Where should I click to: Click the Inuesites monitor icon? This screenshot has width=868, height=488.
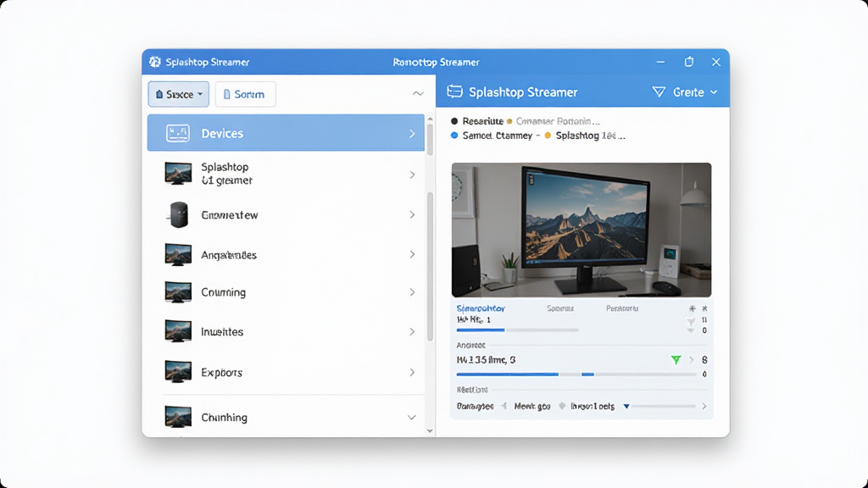tap(178, 331)
